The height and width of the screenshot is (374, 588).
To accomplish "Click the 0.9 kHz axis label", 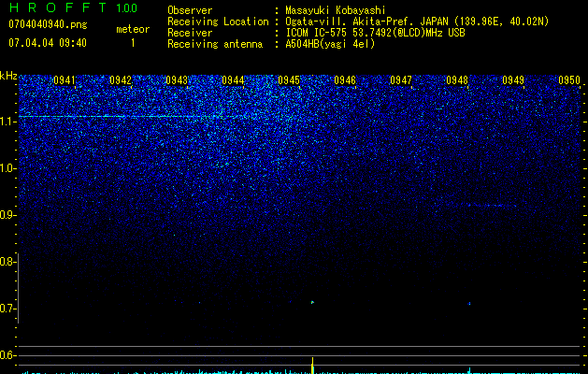I will pyautogui.click(x=7, y=215).
